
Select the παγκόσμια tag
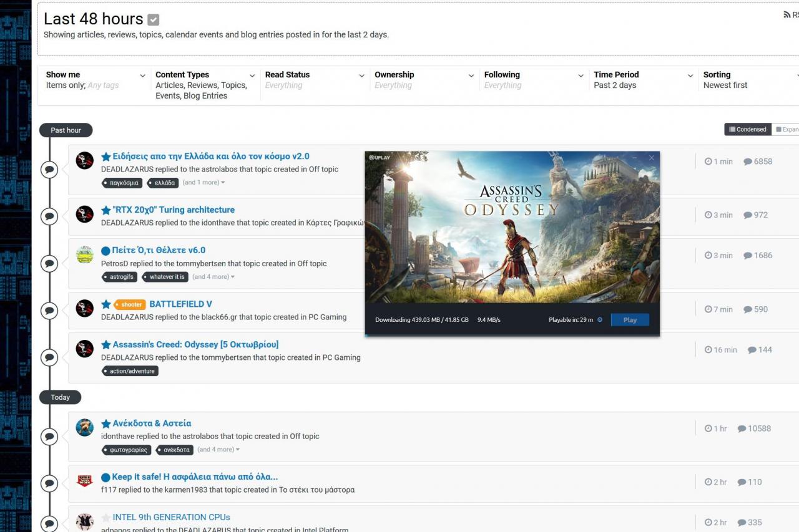(x=122, y=183)
